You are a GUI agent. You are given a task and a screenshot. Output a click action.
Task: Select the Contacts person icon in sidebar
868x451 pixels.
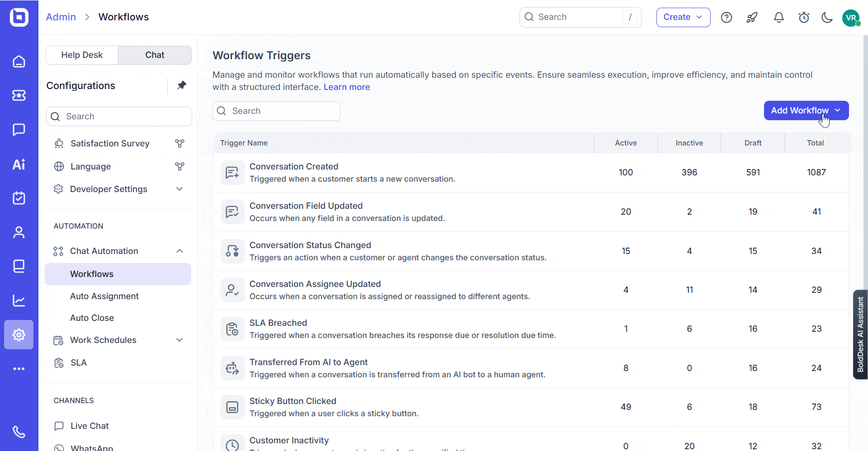19,232
